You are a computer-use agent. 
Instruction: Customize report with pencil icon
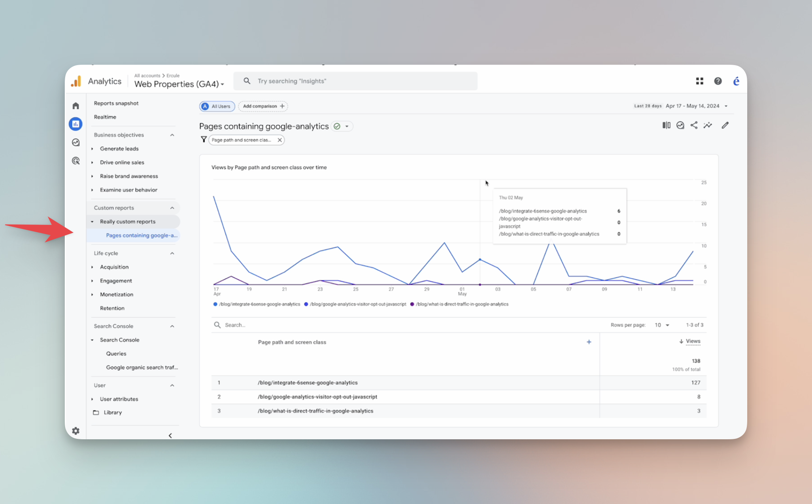725,125
